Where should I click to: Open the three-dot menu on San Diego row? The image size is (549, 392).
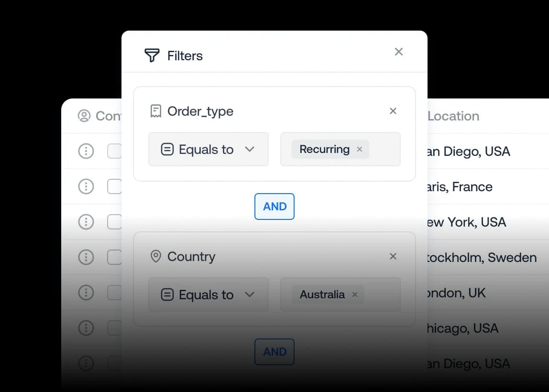click(86, 151)
